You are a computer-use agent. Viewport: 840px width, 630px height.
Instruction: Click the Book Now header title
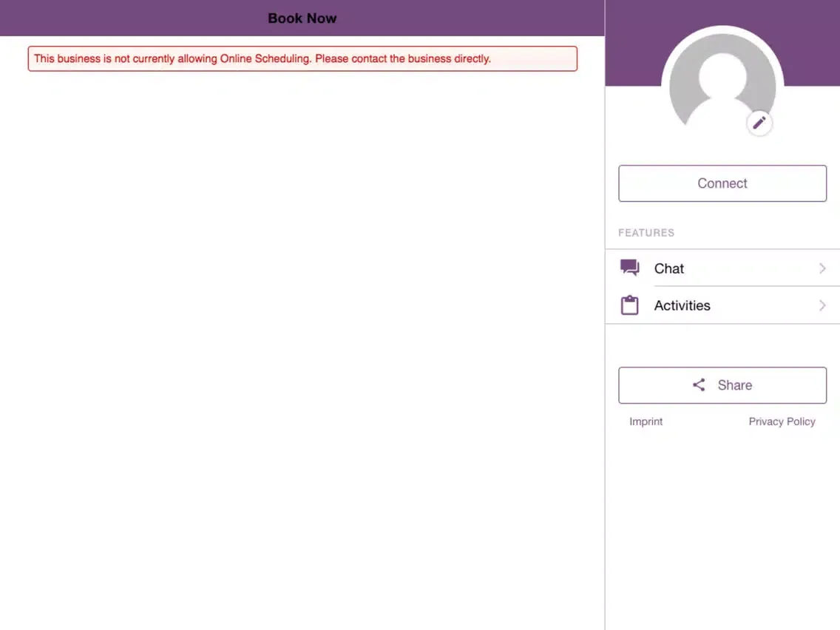click(302, 18)
